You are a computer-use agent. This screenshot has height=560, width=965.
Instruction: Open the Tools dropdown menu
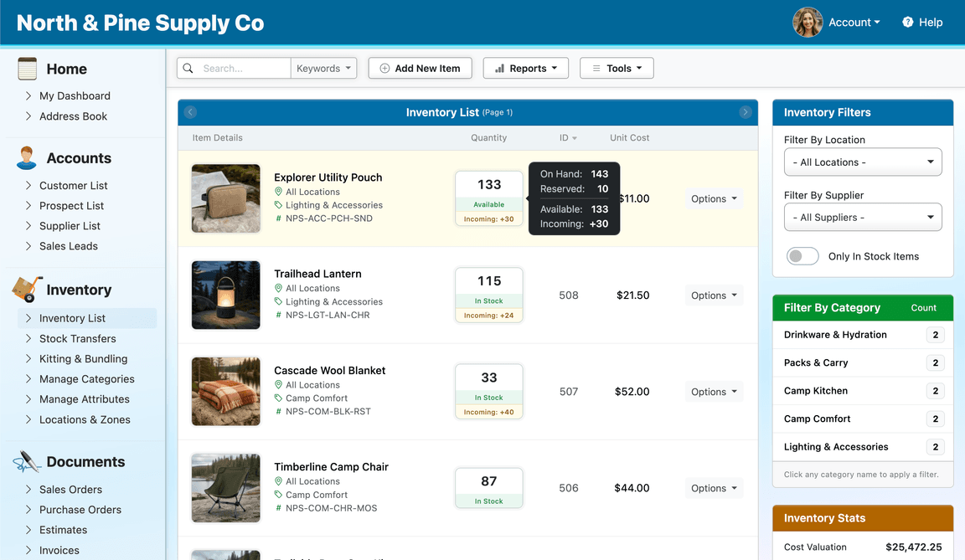617,69
